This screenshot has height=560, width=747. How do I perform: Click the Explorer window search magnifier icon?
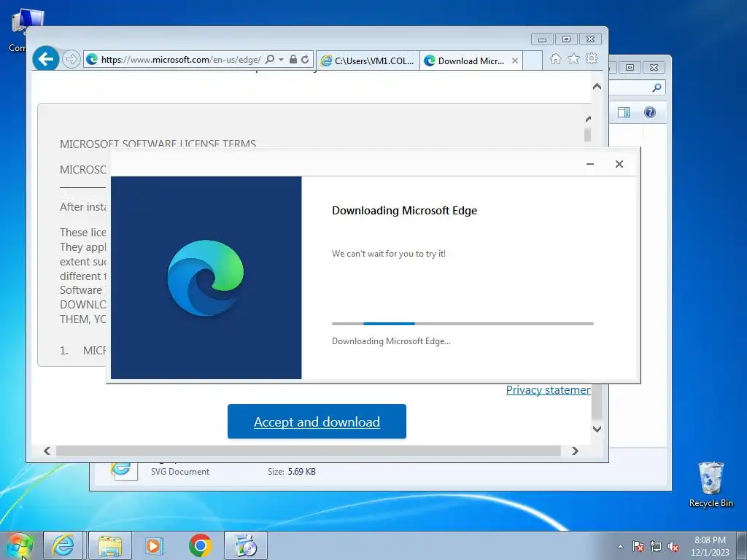(657, 87)
